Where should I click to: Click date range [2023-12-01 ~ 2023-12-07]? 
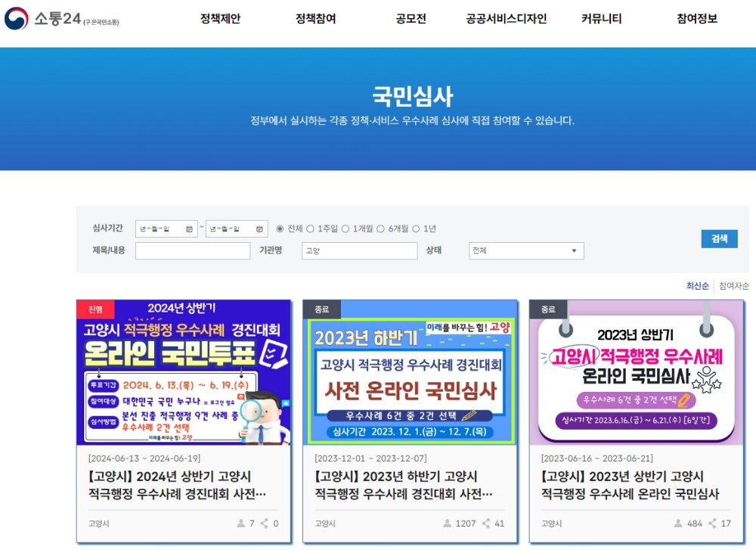[x=370, y=458]
